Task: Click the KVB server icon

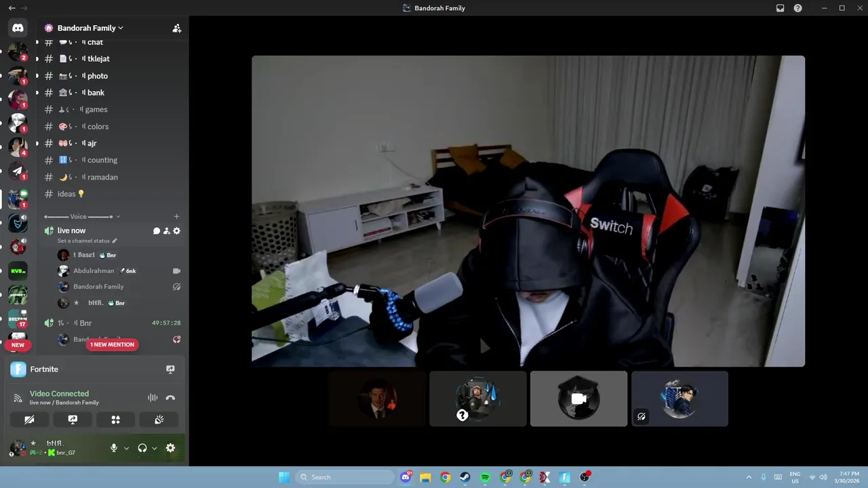Action: pos(18,271)
